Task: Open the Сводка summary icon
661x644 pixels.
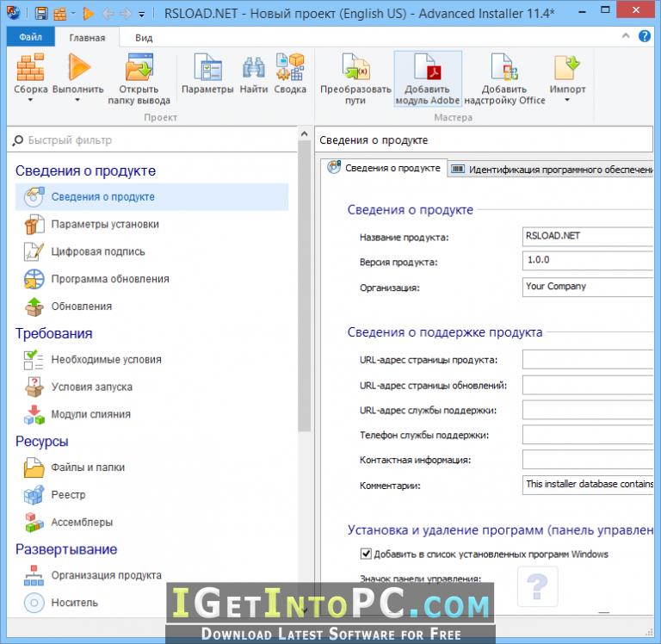Action: click(290, 67)
